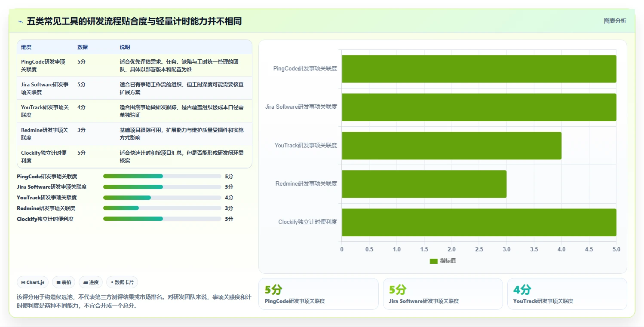Viewport: 644px width, 327px height.
Task: Click the PingCode chart bar
Action: [479, 69]
